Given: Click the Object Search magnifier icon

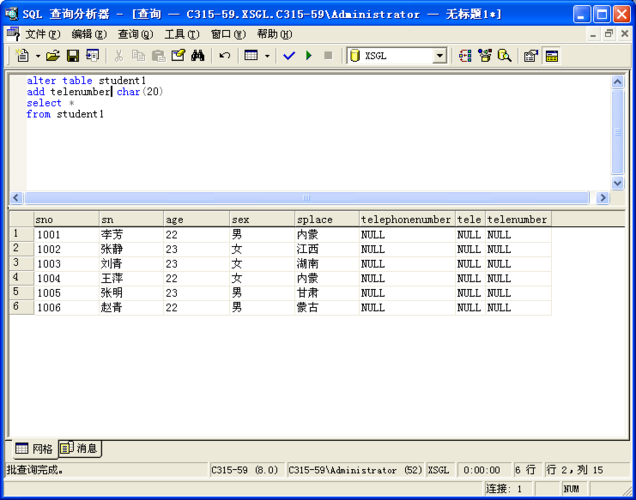Looking at the screenshot, I should [x=504, y=56].
